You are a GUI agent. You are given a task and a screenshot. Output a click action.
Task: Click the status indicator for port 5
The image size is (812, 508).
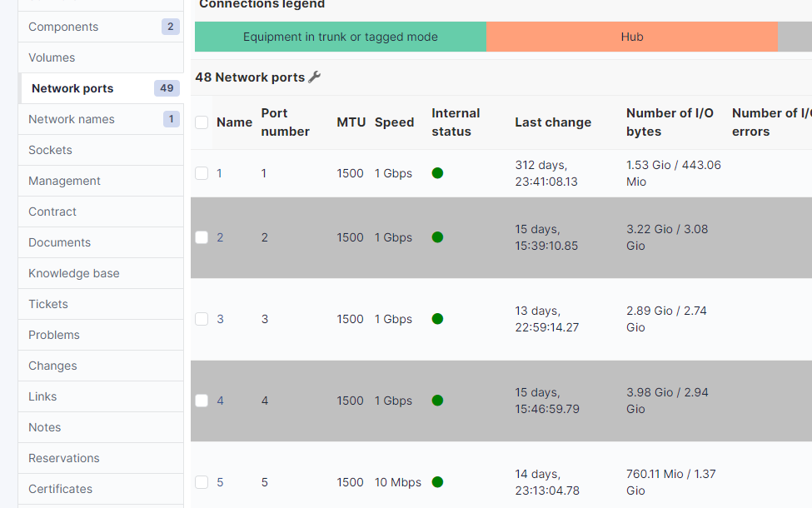437,482
